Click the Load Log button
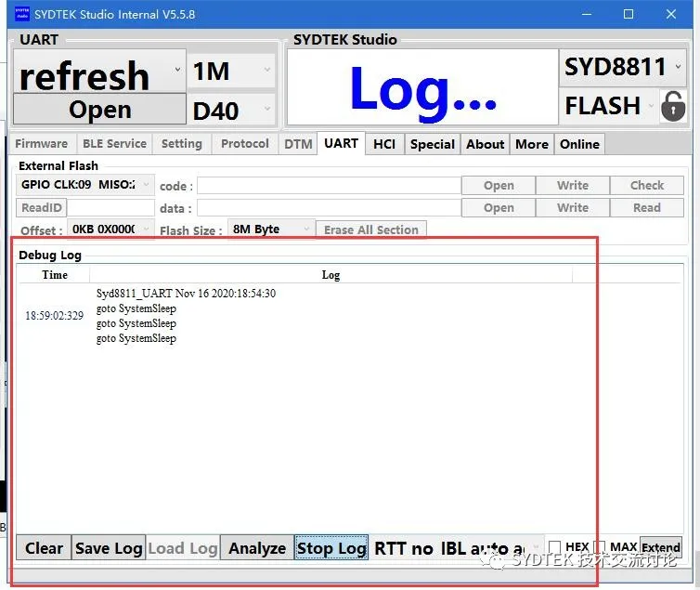This screenshot has height=590, width=700. [x=183, y=547]
